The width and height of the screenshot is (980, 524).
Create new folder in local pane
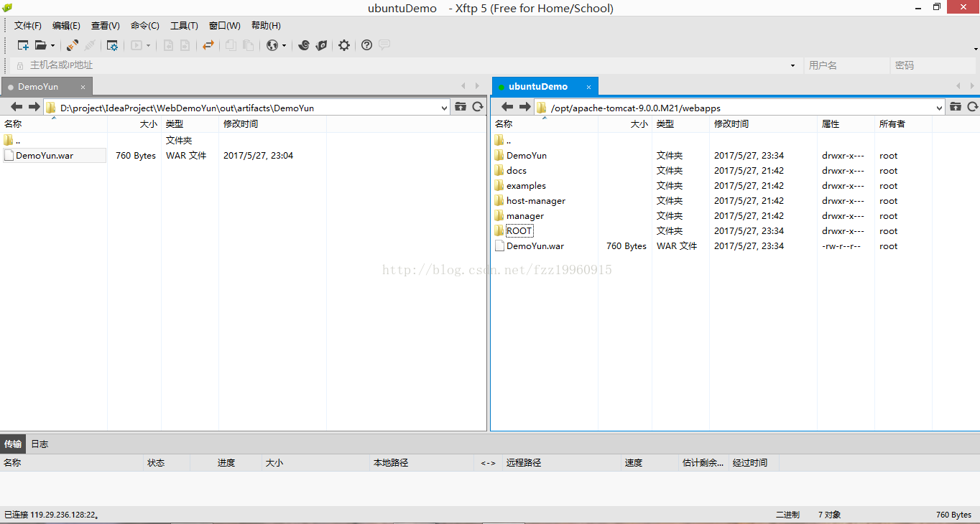[x=461, y=107]
